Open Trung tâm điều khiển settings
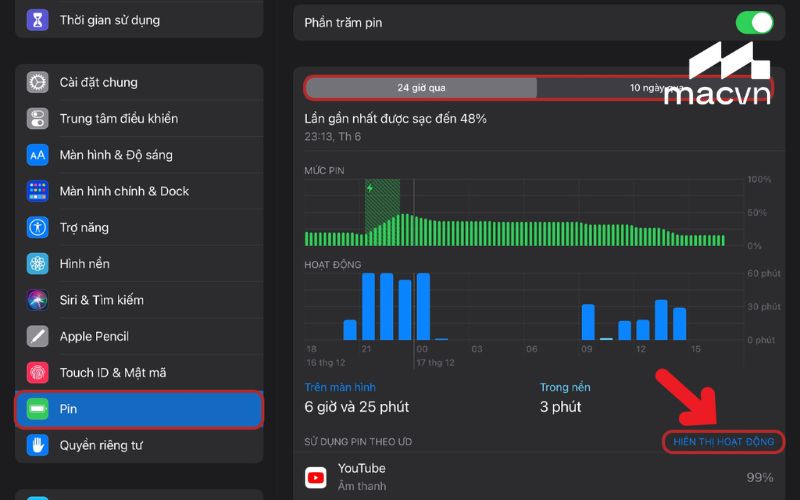Viewport: 800px width, 500px height. (x=139, y=118)
